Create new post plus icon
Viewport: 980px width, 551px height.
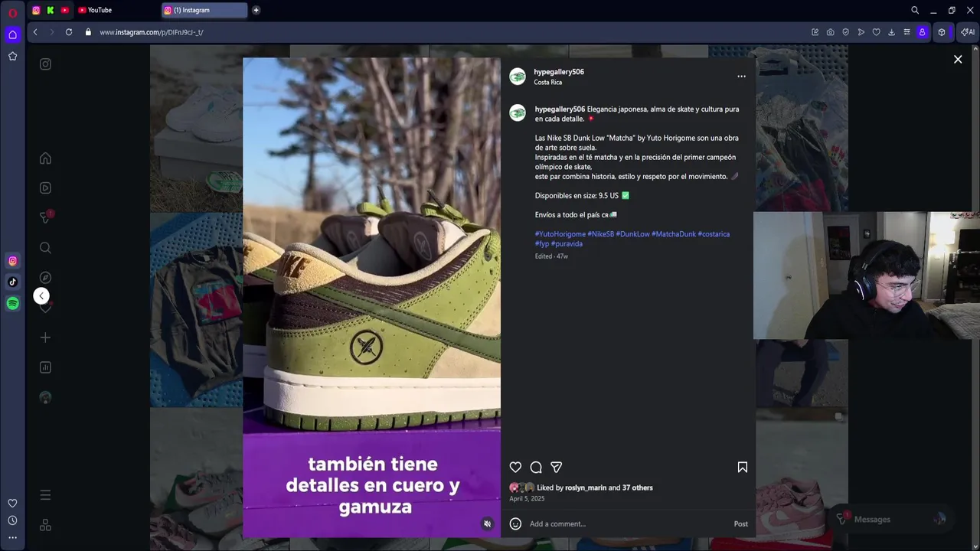45,337
